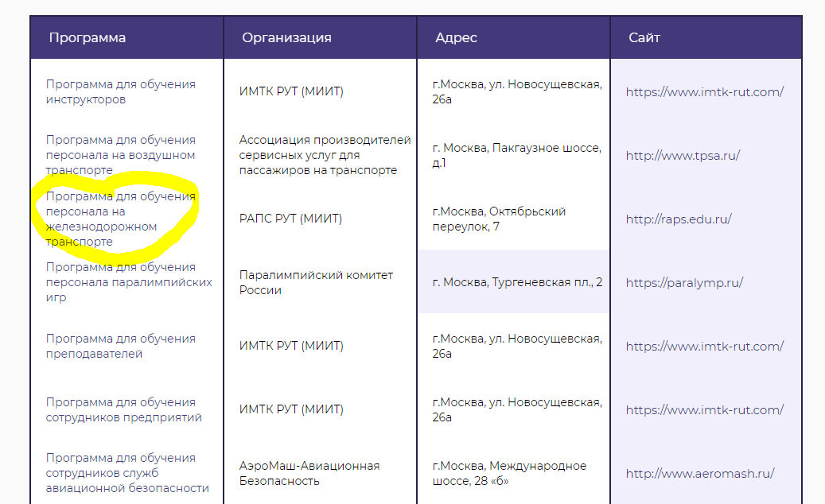Select the program for воздушном транспорте personnel
Image resolution: width=825 pixels, height=504 pixels.
click(120, 155)
